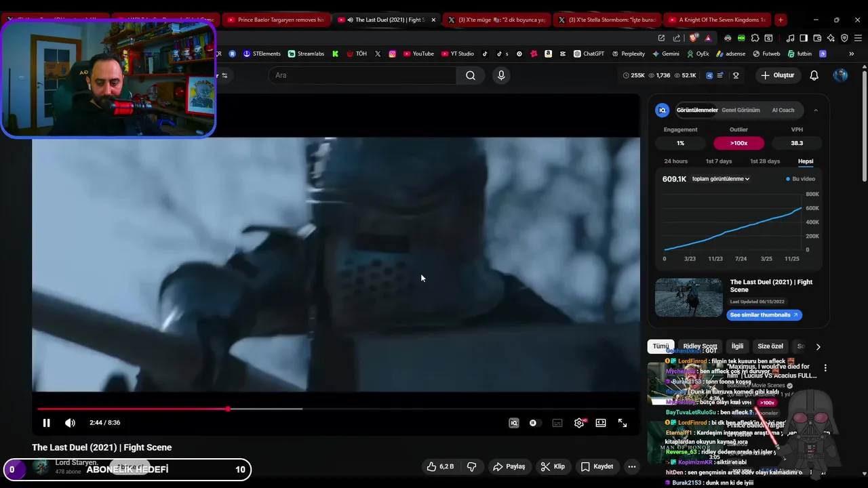Screen dimensions: 868x488
Task: Switch to theater mode
Action: coord(601,423)
